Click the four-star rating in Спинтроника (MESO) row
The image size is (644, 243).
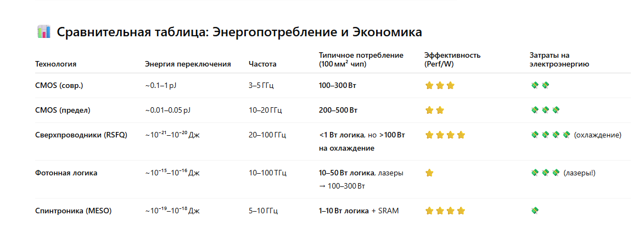tap(445, 211)
